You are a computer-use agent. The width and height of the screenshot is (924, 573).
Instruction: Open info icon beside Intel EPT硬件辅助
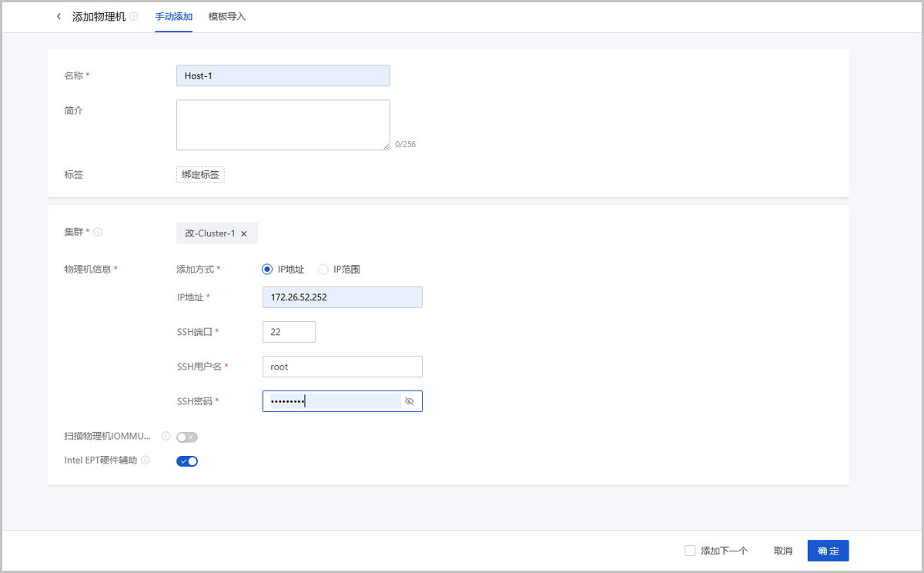145,461
